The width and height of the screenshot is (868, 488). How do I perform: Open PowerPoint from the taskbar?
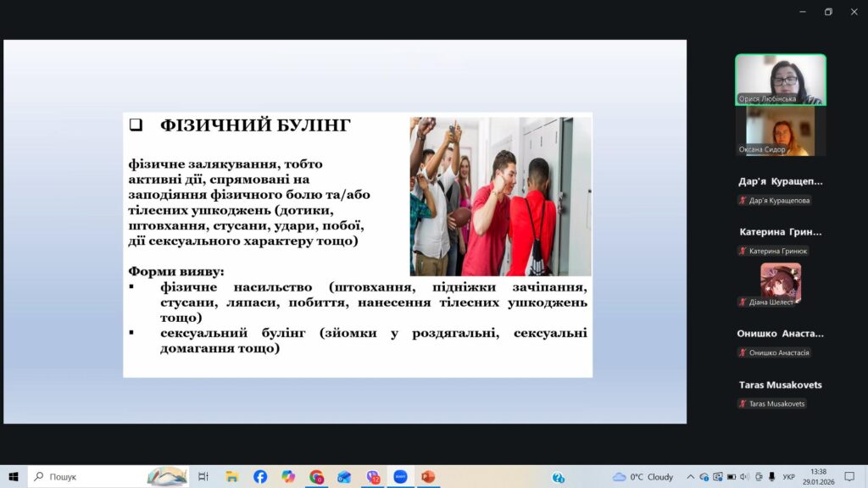click(428, 477)
